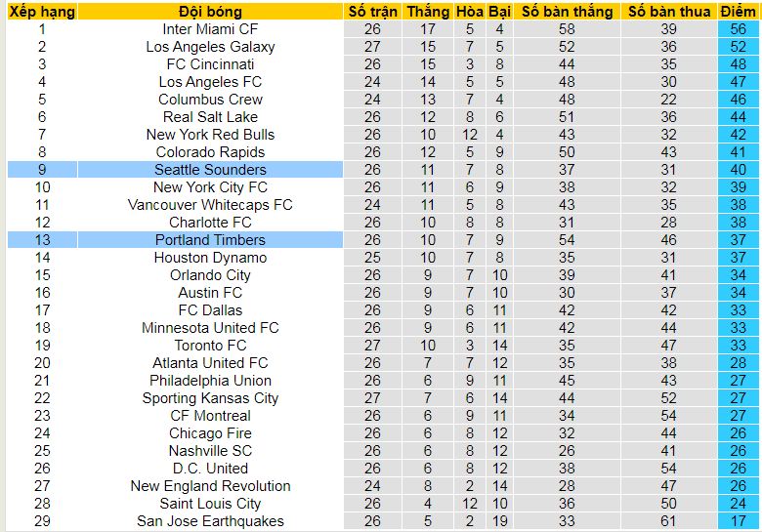Click the highlighted Portland Timbers row
Screen dimensions: 762x532
click(x=210, y=240)
